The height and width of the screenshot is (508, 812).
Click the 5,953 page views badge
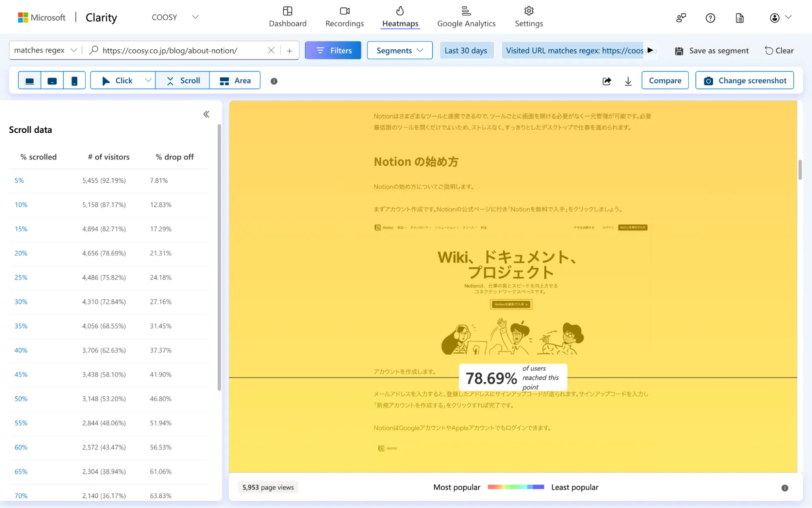pos(268,487)
